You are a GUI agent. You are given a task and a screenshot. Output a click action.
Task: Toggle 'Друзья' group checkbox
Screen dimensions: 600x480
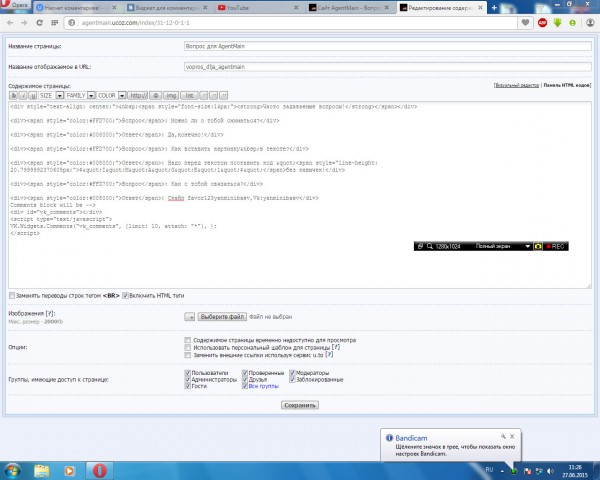(245, 380)
